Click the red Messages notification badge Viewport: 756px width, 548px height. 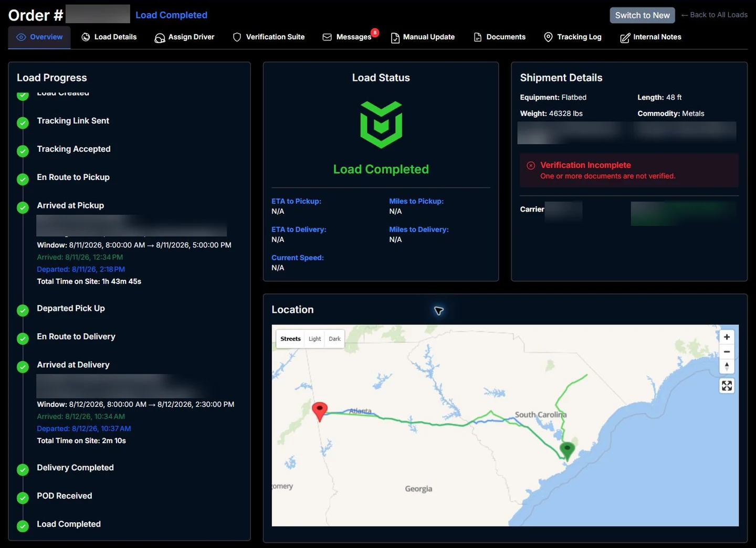375,33
